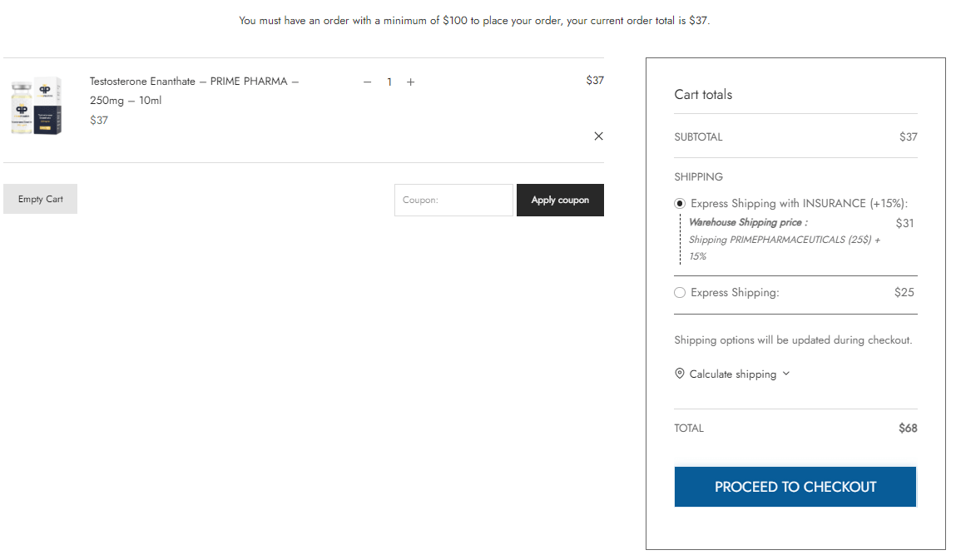Focus the Coupon input field
This screenshot has width=956, height=560.
(x=453, y=200)
